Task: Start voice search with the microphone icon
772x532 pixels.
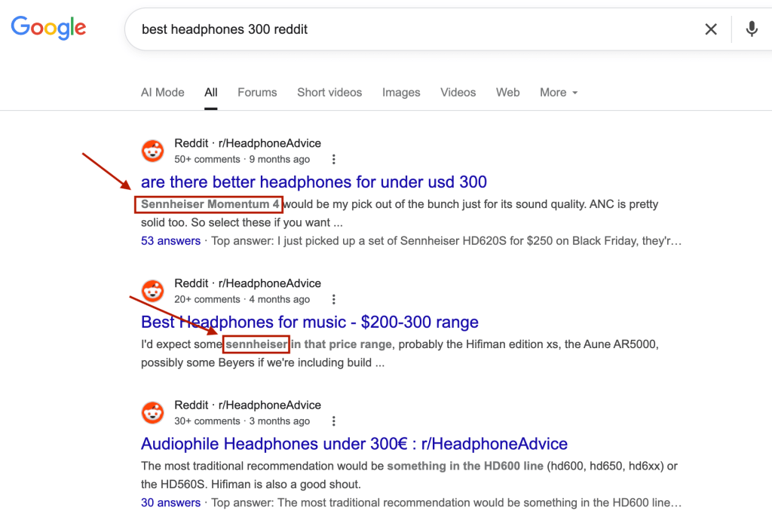Action: tap(751, 29)
